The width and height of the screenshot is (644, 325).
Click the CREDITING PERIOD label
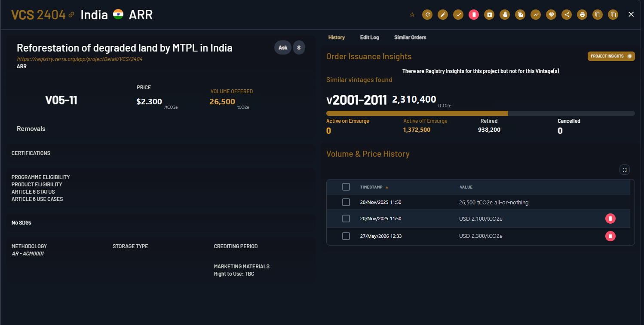(x=236, y=246)
